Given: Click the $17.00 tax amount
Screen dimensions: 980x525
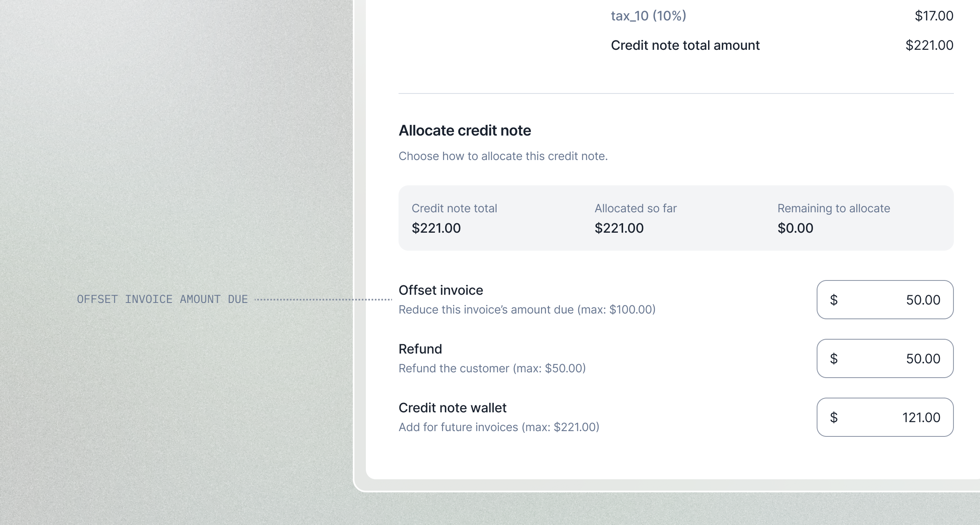Looking at the screenshot, I should pos(934,16).
